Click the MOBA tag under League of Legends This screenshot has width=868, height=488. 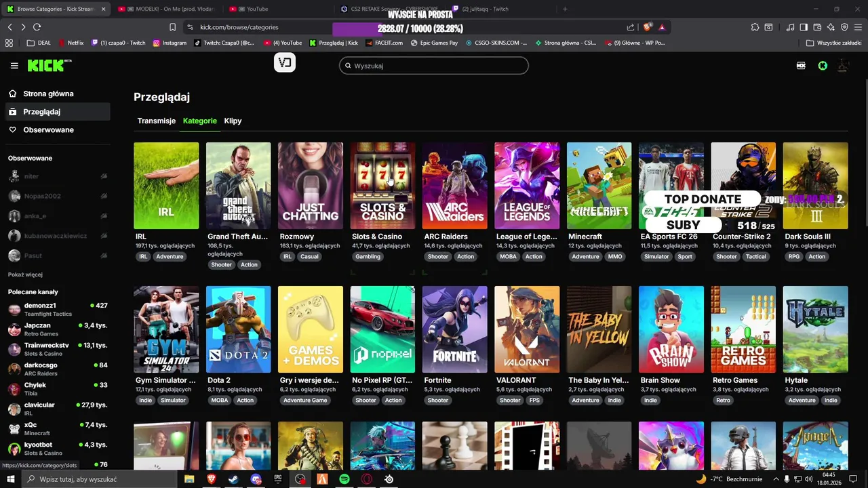point(508,257)
